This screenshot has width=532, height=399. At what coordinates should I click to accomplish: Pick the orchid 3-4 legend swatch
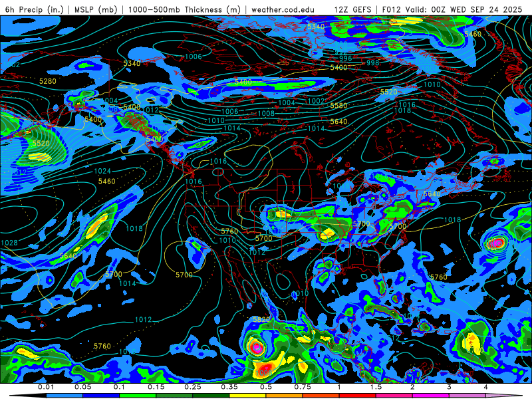(x=467, y=396)
